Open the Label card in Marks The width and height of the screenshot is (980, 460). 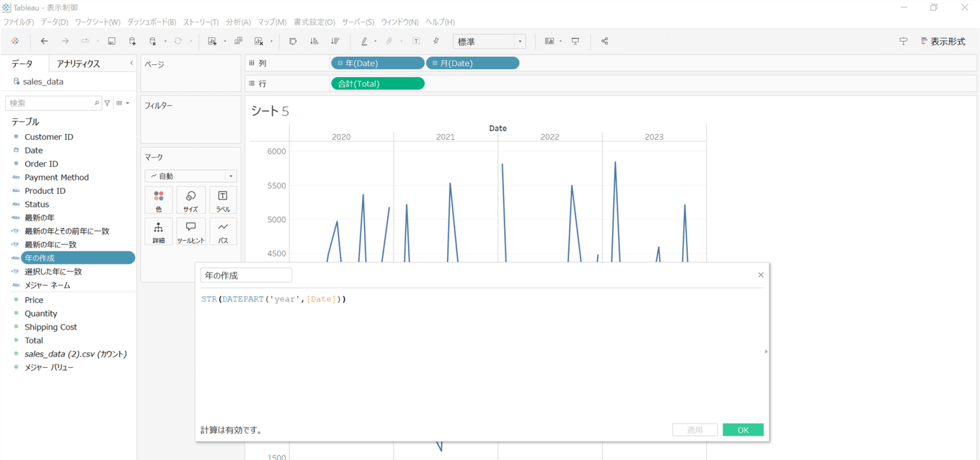pyautogui.click(x=223, y=200)
